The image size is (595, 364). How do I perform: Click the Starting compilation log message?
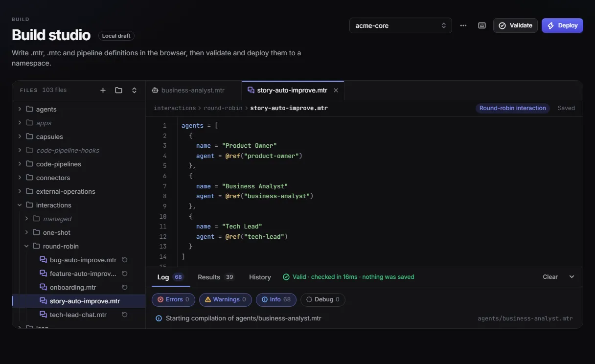[244, 318]
